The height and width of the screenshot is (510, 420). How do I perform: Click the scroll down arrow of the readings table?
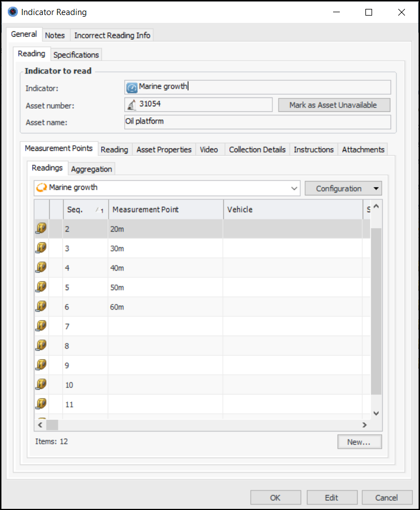click(x=376, y=413)
